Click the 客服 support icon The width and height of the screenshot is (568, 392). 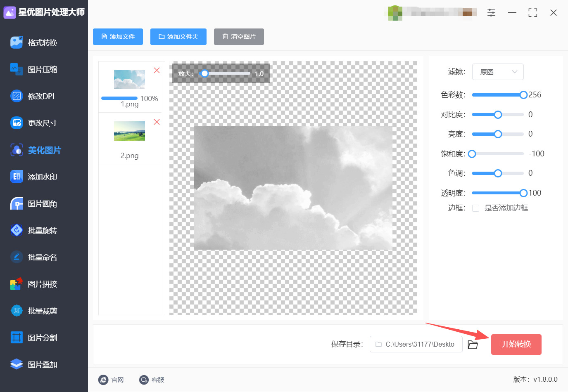click(144, 380)
